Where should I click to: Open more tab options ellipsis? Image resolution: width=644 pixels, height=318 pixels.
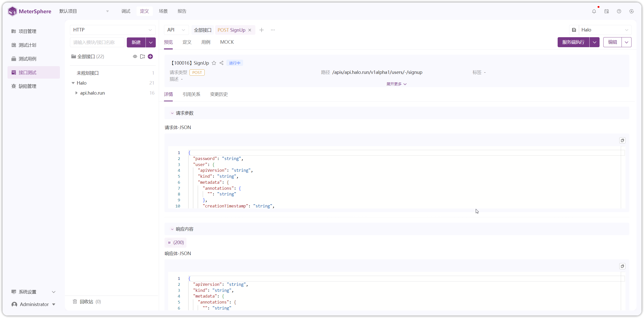coord(273,30)
